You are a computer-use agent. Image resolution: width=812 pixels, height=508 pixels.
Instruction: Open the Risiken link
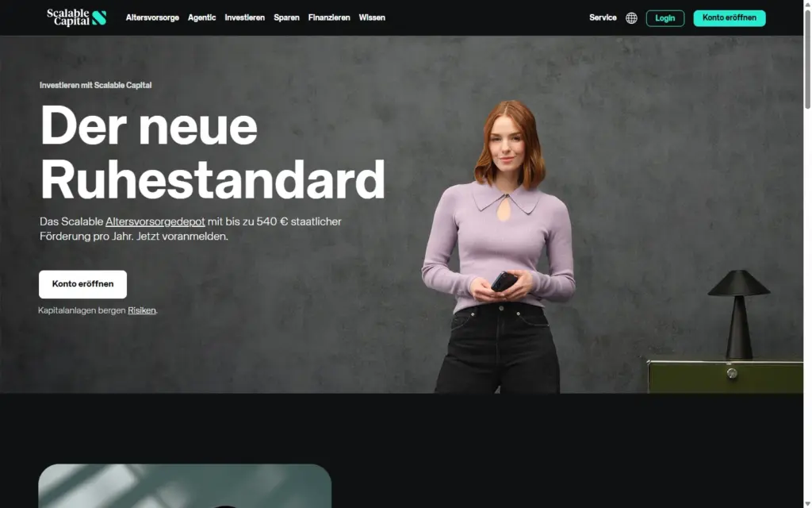pos(142,310)
